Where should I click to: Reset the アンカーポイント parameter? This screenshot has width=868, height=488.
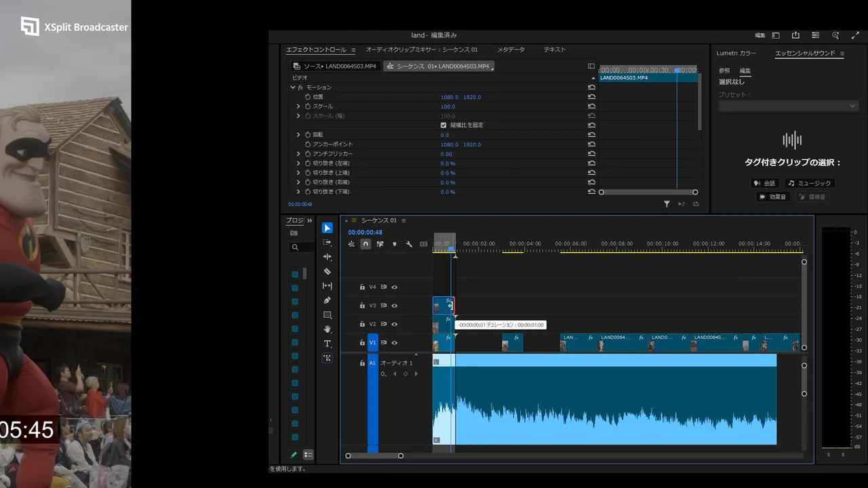pyautogui.click(x=591, y=144)
